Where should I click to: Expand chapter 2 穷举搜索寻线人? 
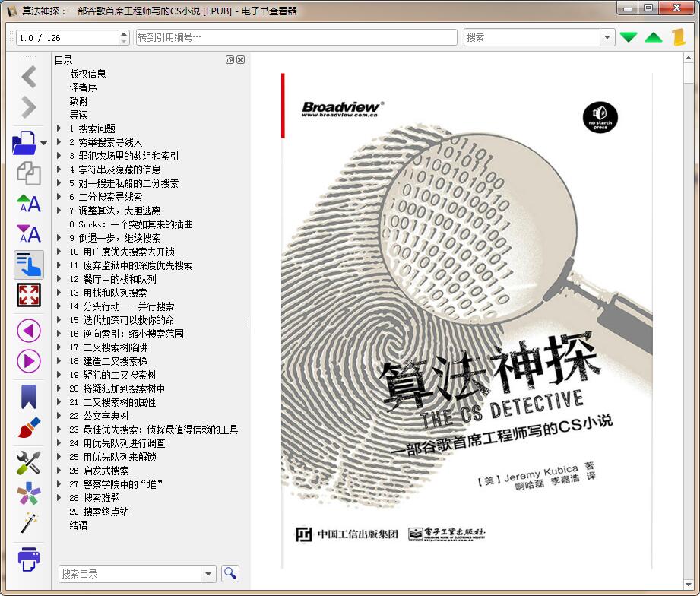[59, 142]
